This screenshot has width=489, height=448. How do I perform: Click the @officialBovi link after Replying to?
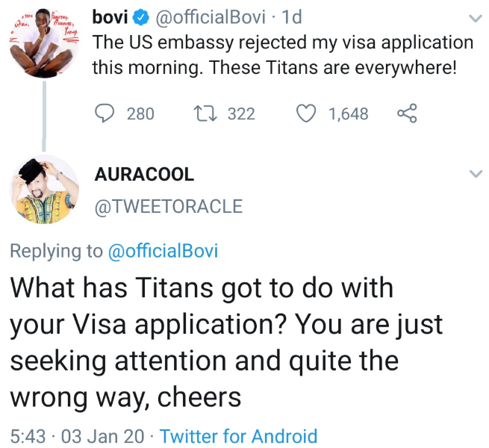[x=163, y=251]
